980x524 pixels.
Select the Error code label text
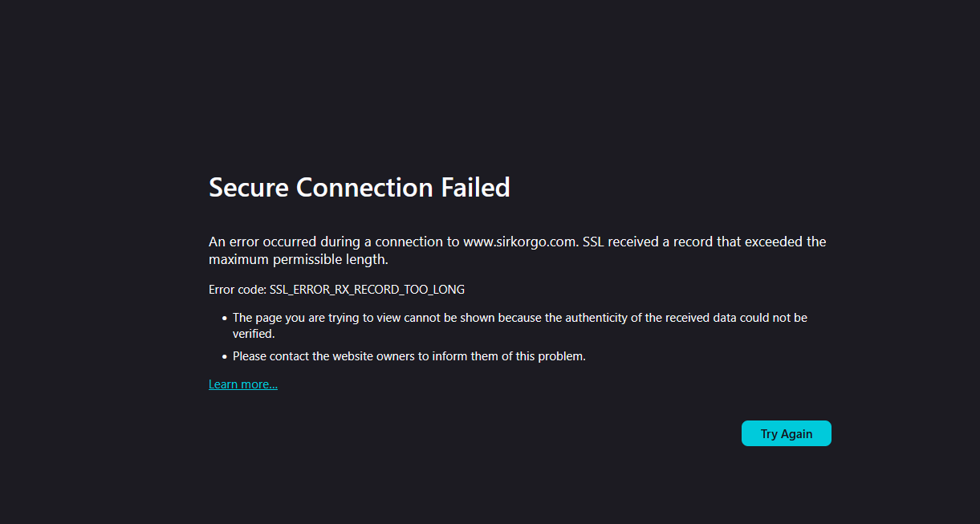click(x=237, y=289)
